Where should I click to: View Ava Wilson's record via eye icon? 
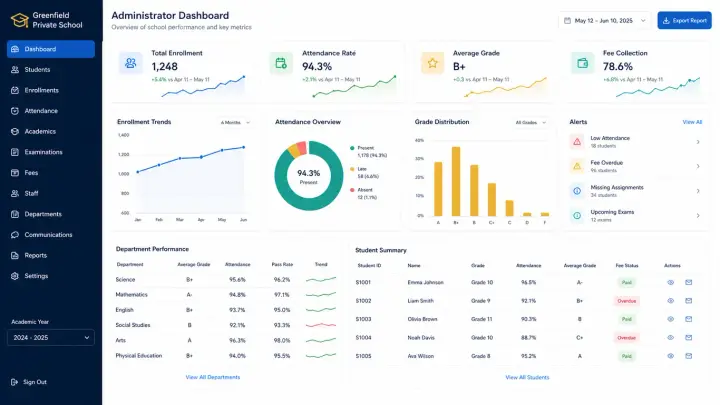point(670,356)
